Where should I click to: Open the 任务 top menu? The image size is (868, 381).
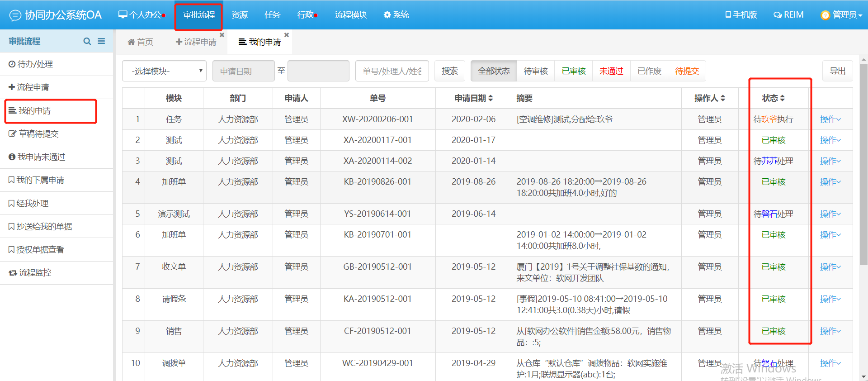tap(272, 15)
